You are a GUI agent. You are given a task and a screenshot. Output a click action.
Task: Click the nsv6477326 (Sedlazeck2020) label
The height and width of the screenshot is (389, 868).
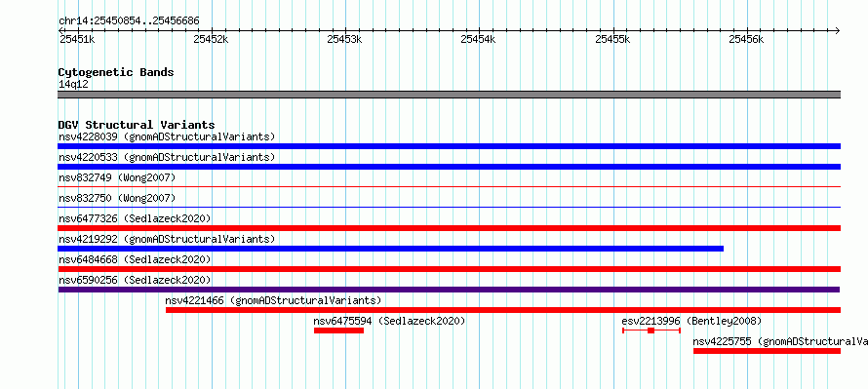click(135, 218)
